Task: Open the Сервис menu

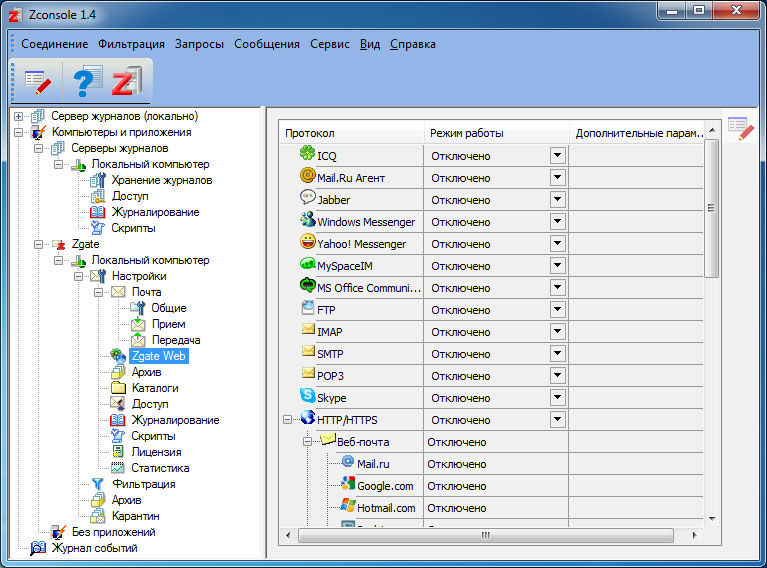Action: [330, 44]
